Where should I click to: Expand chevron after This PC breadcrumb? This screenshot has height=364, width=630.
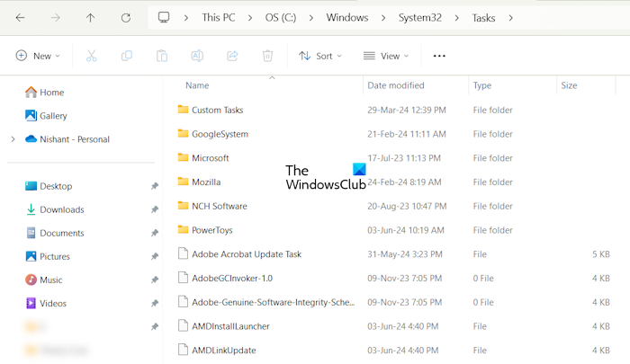pyautogui.click(x=250, y=18)
